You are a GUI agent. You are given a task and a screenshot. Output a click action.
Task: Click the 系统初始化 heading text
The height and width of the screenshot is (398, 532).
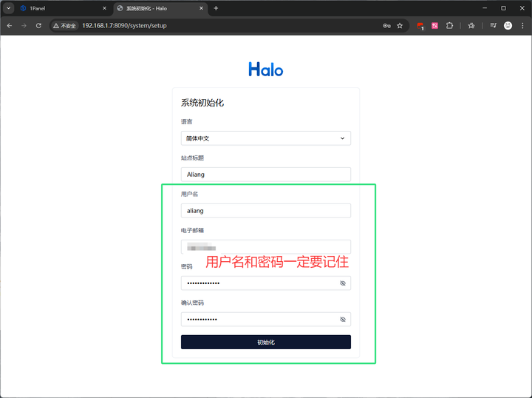click(x=202, y=103)
